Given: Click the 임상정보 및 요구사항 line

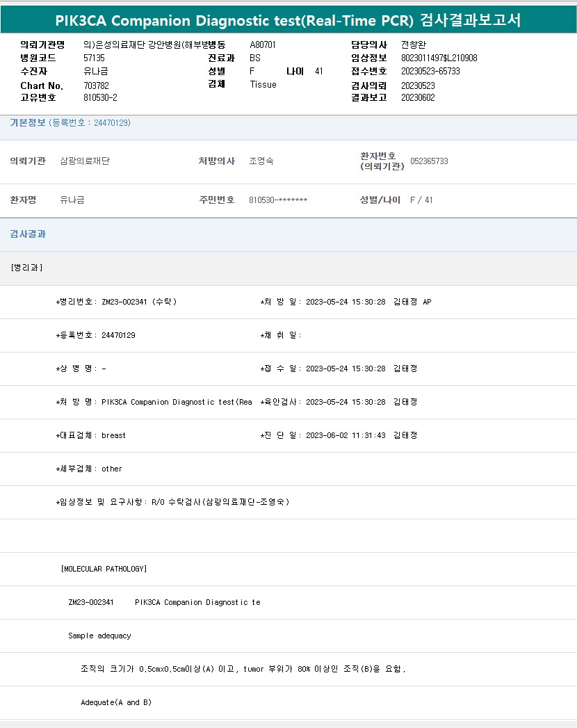Looking at the screenshot, I should click(x=172, y=502).
